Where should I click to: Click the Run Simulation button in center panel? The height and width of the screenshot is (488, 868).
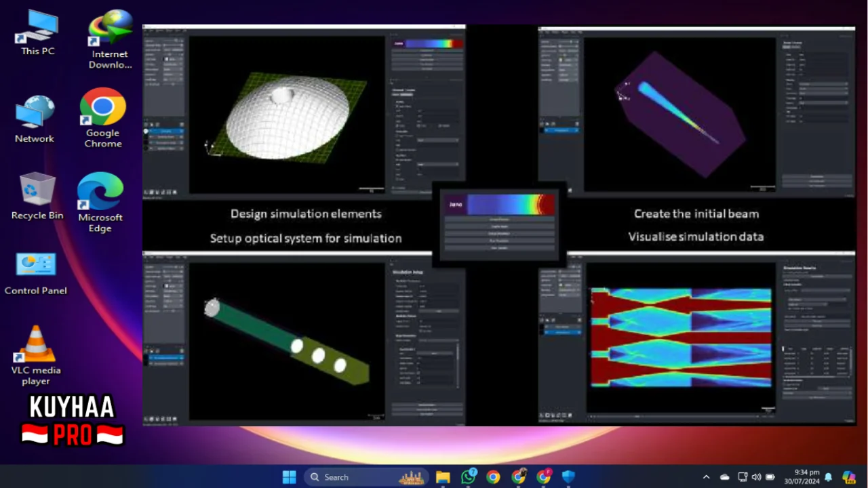point(499,241)
